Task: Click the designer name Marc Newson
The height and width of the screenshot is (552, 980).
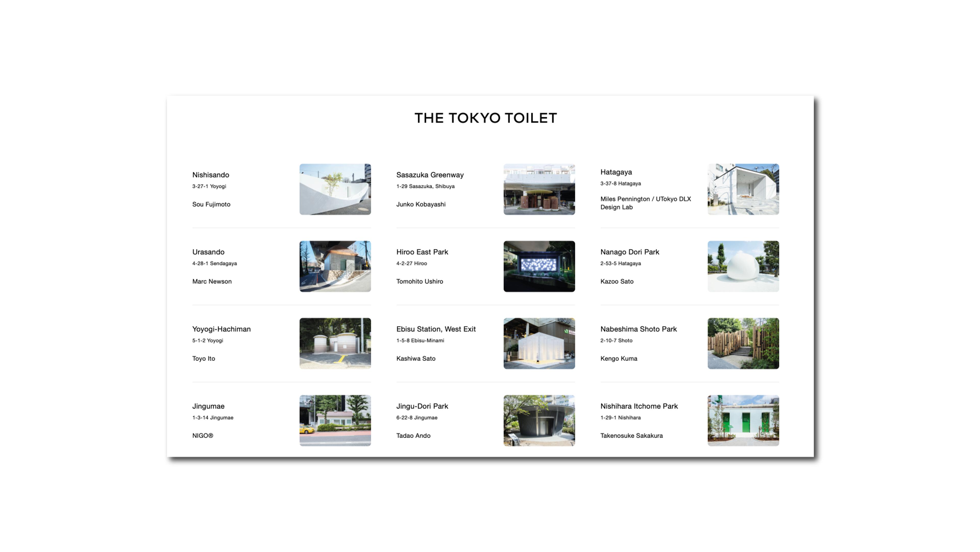Action: tap(212, 281)
